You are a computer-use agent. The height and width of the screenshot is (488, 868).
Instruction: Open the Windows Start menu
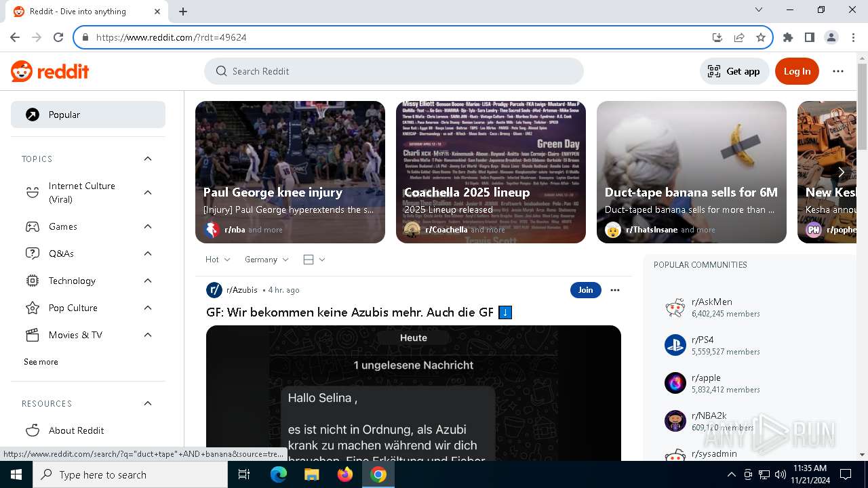(16, 474)
